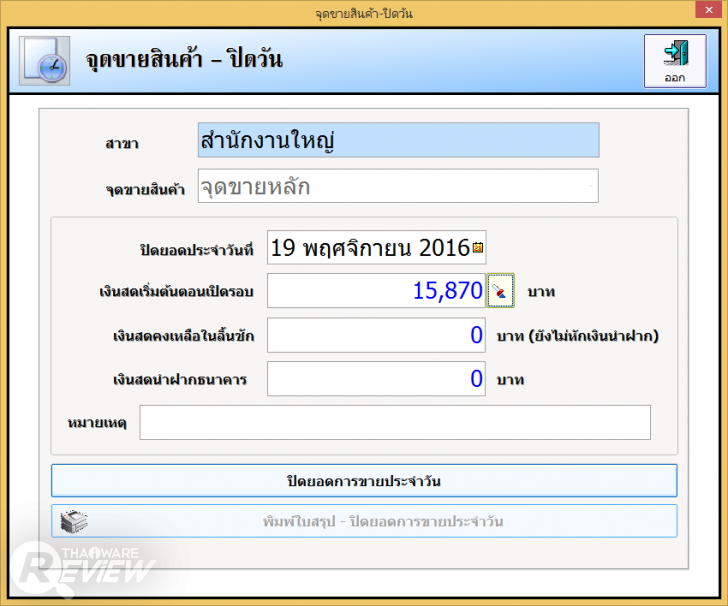Click the บาท (ยังไม่หักเงินนำฝาก) text
Screen dimensions: 728x606
click(578, 336)
